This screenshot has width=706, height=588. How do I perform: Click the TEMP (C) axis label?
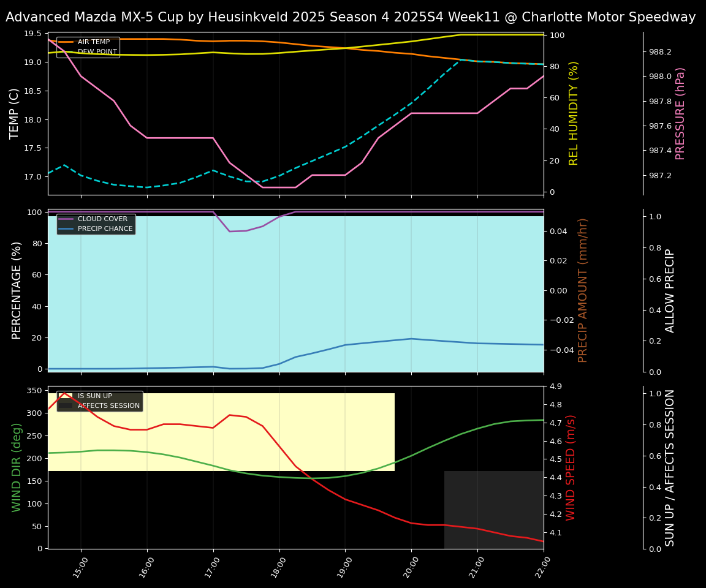tap(15, 113)
